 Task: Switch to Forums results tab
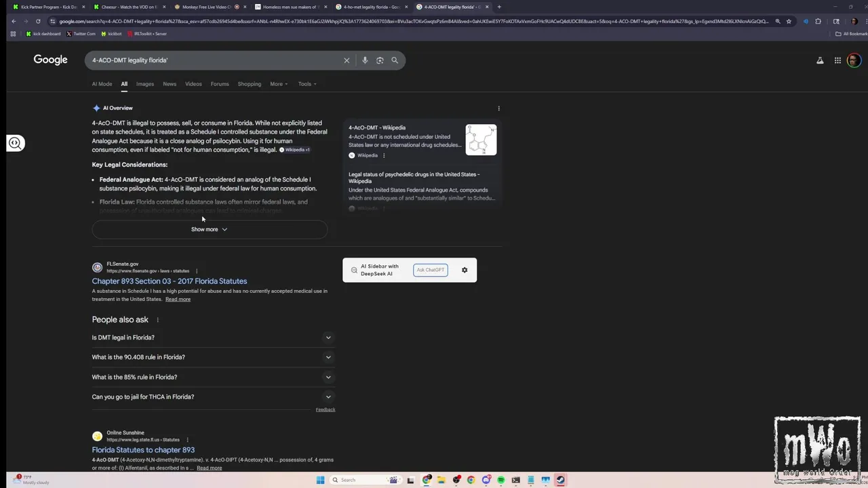[220, 84]
